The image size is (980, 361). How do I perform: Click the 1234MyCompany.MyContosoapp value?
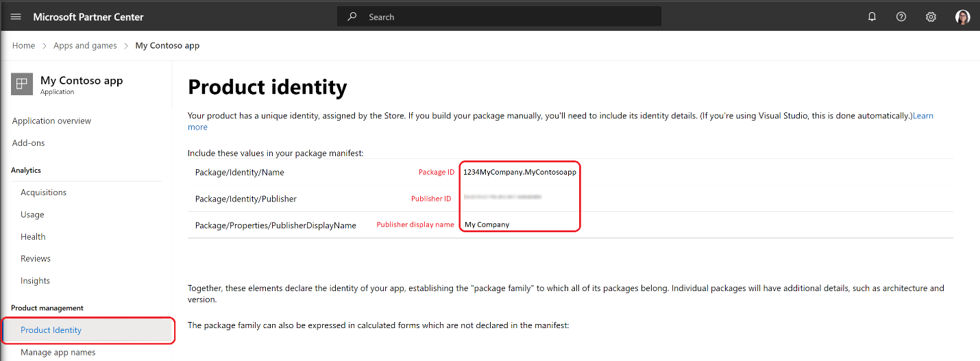pyautogui.click(x=519, y=172)
